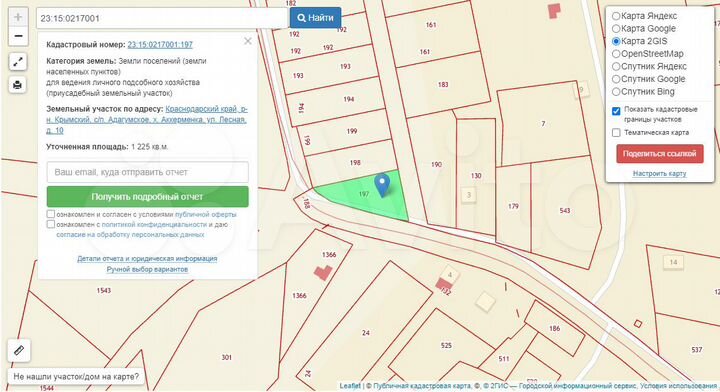Screen dimensions: 720x392
Task: Select Спутник Bing radio option
Action: click(x=616, y=92)
